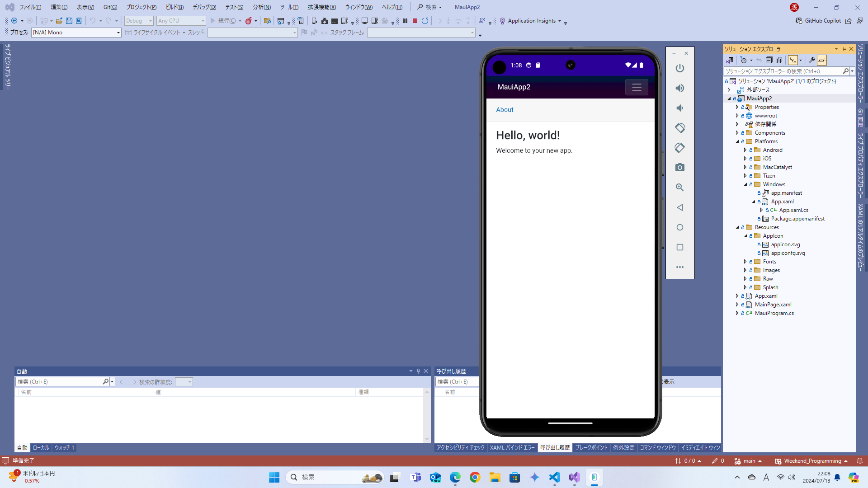
Task: Tap the emulator Overview square button
Action: [679, 247]
